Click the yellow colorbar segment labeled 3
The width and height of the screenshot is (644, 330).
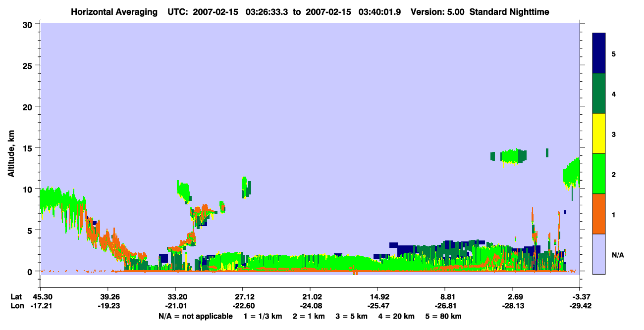[599, 134]
